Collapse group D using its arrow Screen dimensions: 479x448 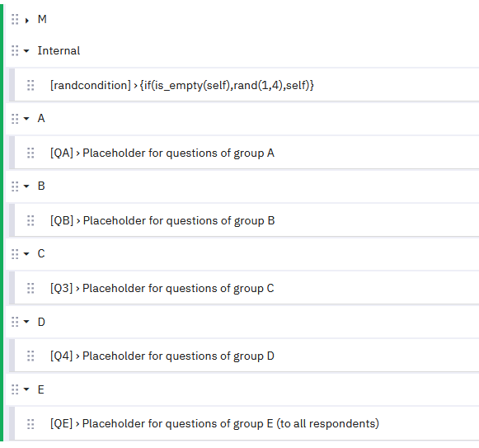[26, 322]
